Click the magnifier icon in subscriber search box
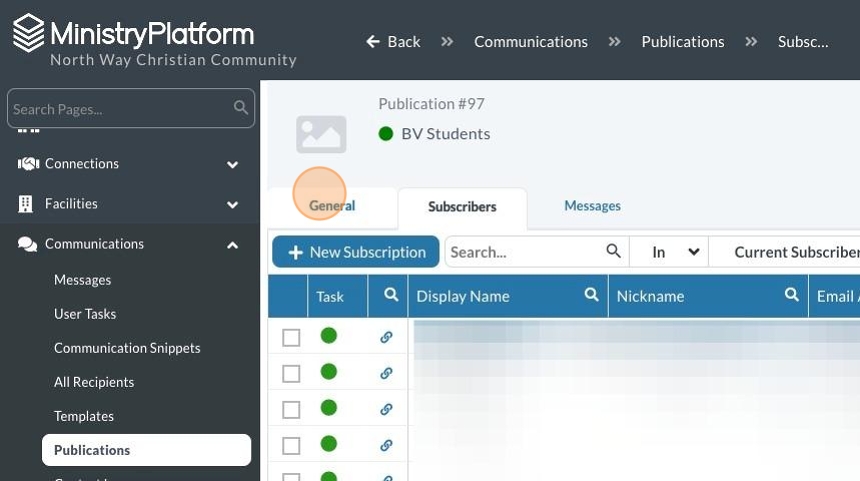860x481 pixels. click(613, 251)
